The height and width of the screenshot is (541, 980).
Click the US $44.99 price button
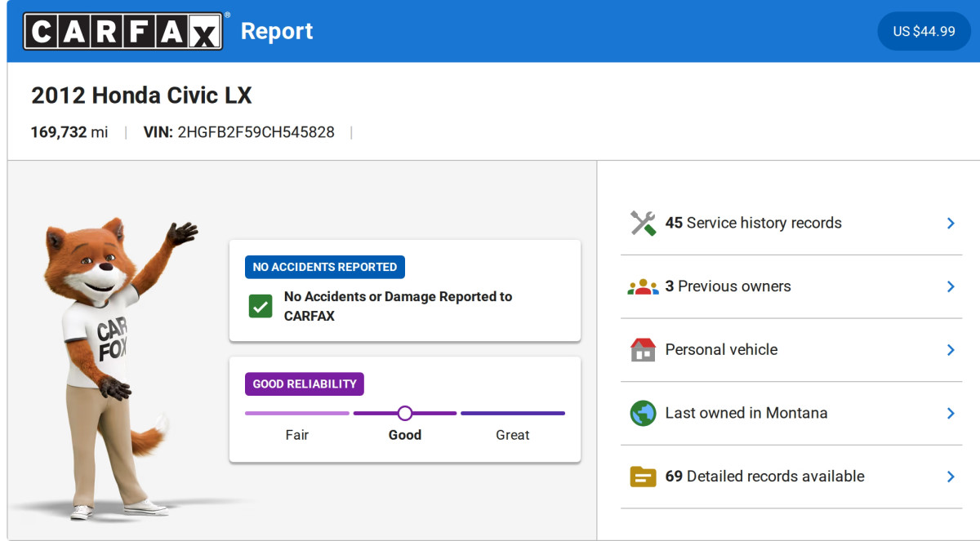(x=924, y=32)
